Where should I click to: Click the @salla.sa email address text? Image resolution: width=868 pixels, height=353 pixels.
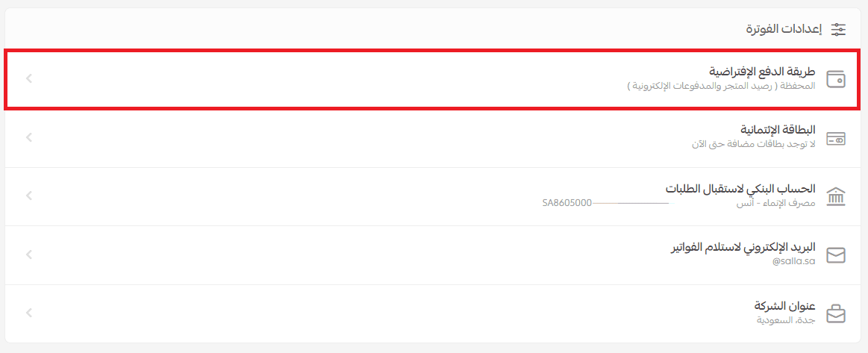[x=794, y=261]
